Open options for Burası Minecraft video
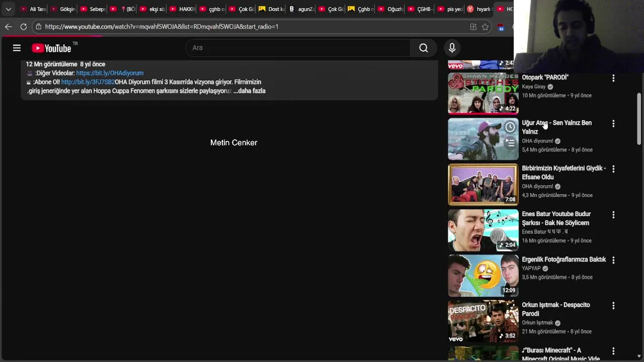The height and width of the screenshot is (362, 644). 613,351
